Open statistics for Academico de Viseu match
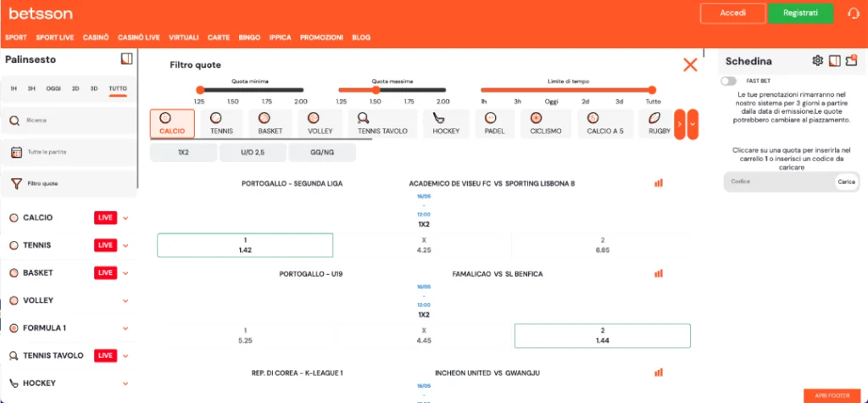Screen dimensions: 868x403 658,183
